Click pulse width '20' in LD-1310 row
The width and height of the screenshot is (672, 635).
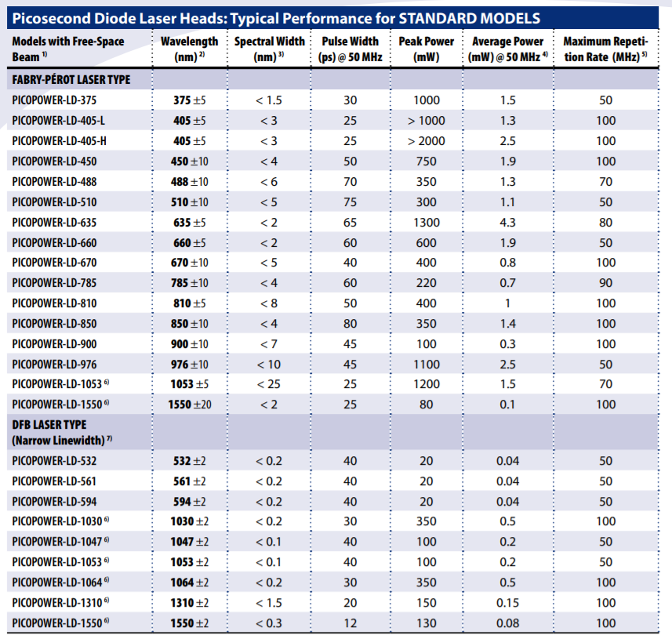pos(351,603)
